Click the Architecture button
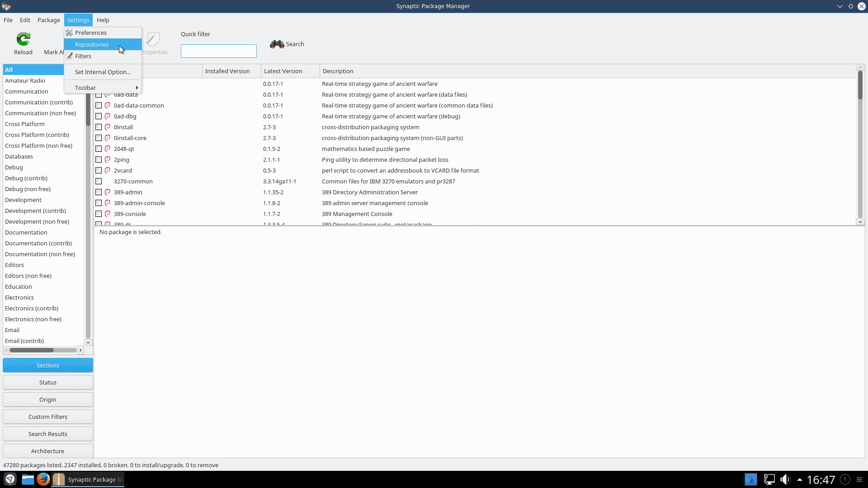 [x=48, y=451]
